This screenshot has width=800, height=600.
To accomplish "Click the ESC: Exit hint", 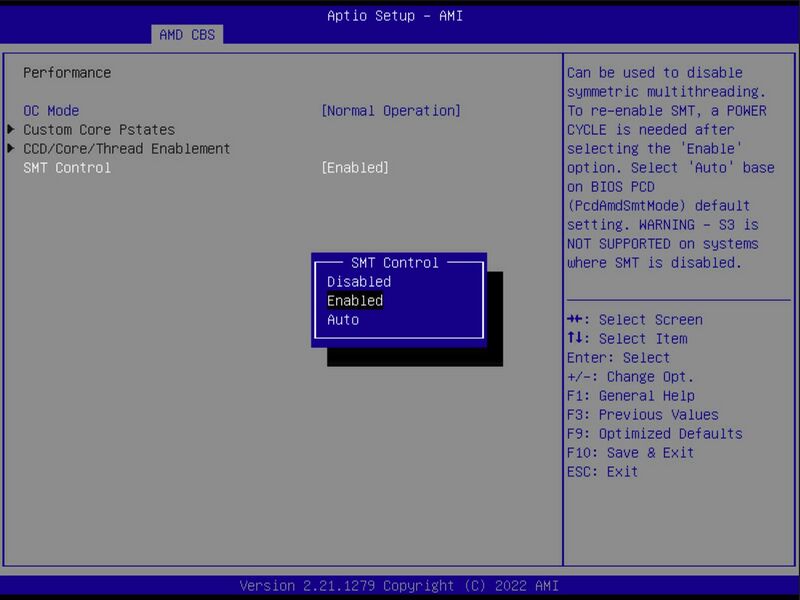I will [602, 471].
